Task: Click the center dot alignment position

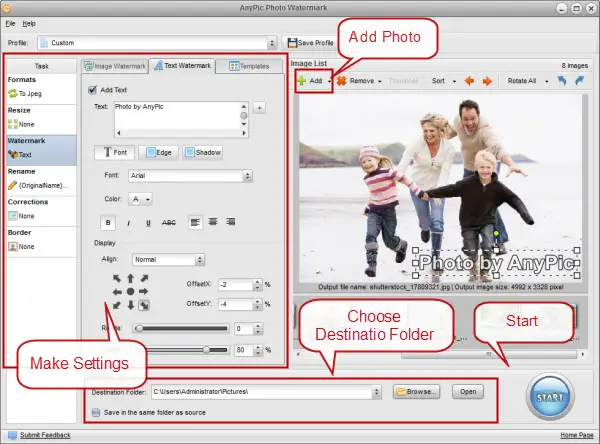Action: pyautogui.click(x=130, y=292)
